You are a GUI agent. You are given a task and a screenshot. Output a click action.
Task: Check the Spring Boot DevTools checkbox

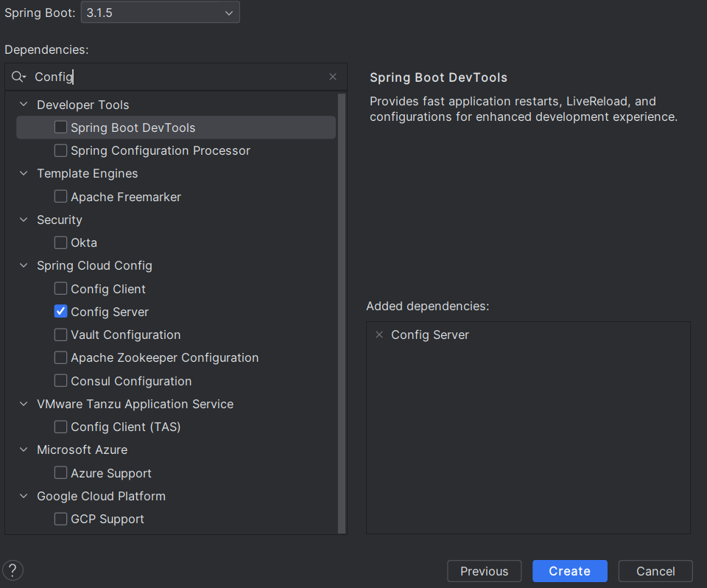(x=60, y=127)
